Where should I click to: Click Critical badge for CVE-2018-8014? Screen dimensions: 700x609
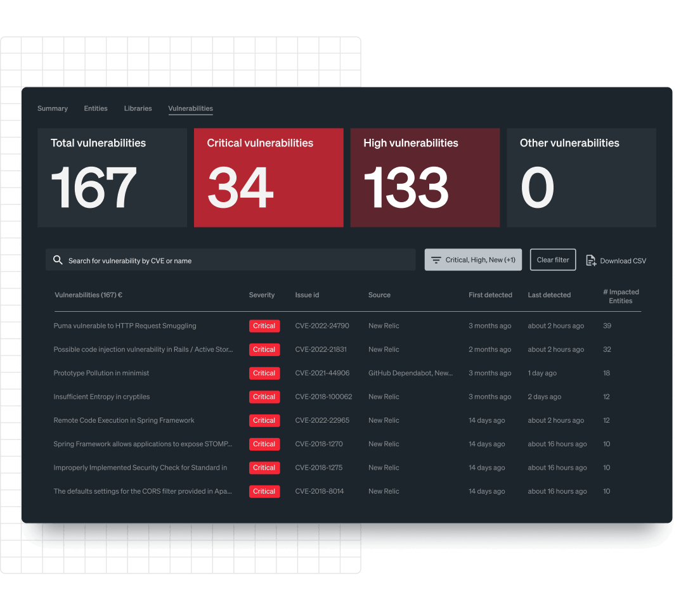tap(264, 491)
